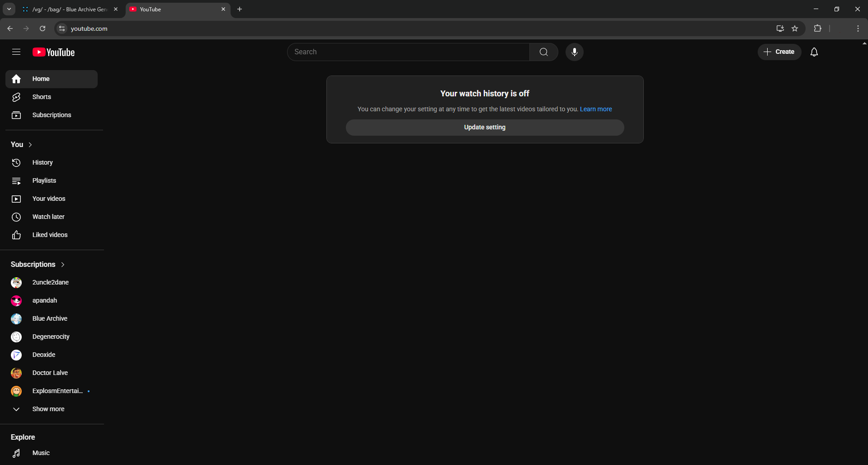Click the page scrollbar up arrow

[864, 43]
